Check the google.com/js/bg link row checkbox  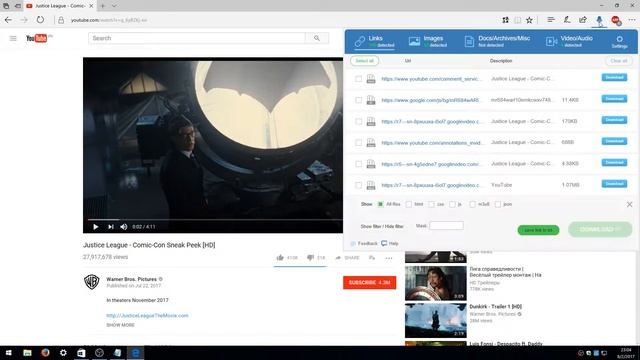tap(358, 100)
